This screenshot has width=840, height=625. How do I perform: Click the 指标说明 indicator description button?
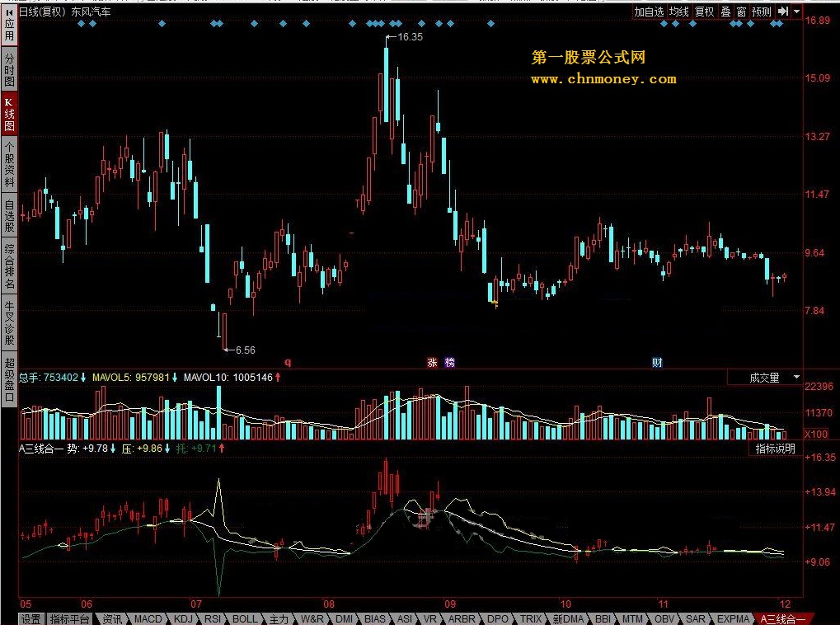click(775, 449)
